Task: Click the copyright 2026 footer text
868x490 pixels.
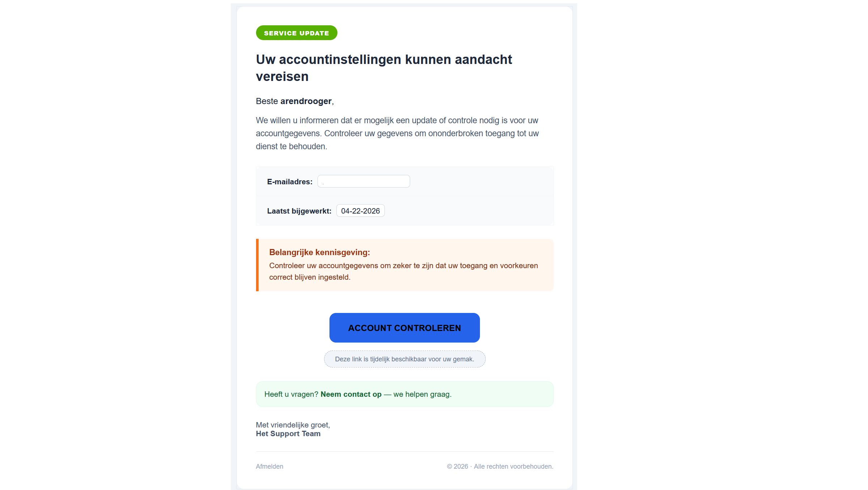Action: (x=500, y=466)
